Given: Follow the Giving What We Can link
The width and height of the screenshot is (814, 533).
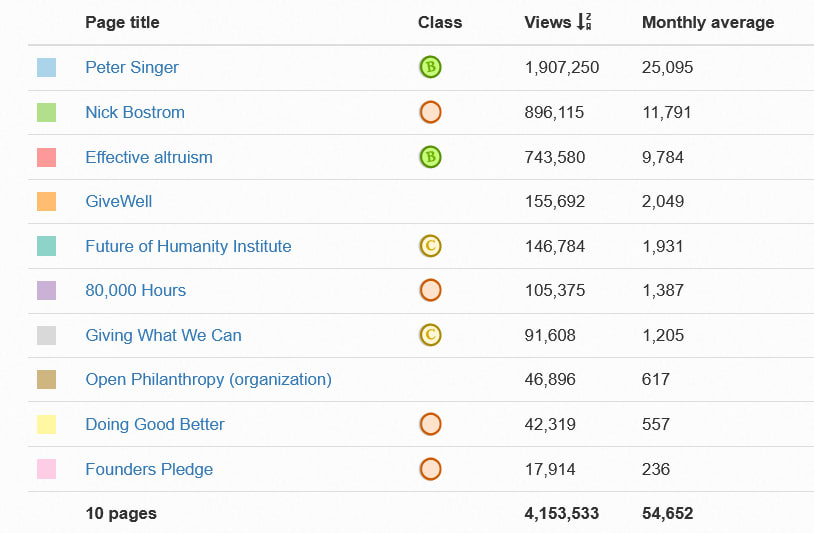Looking at the screenshot, I should point(163,335).
